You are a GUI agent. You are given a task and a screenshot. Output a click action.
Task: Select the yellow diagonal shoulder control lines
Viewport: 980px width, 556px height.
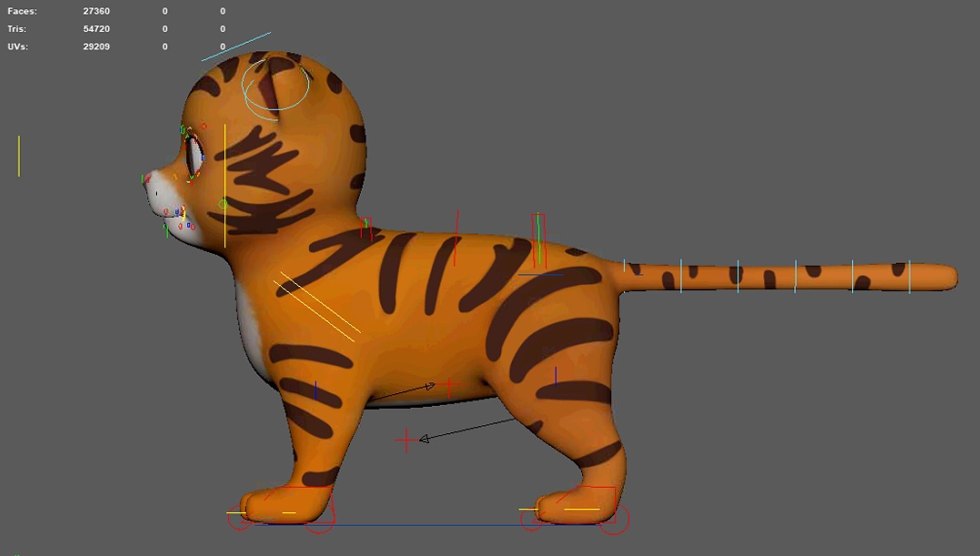pyautogui.click(x=317, y=307)
